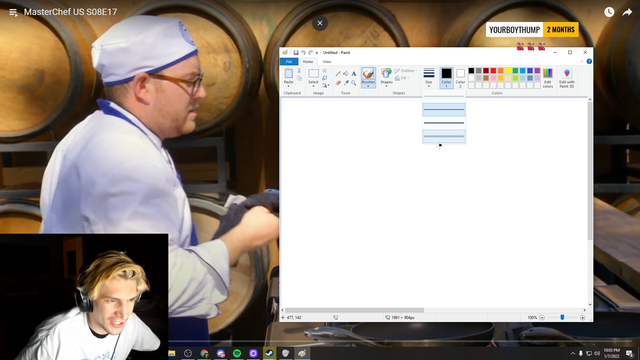Viewport: 640px width, 360px height.
Task: Open the File tab in Paint
Action: 289,62
